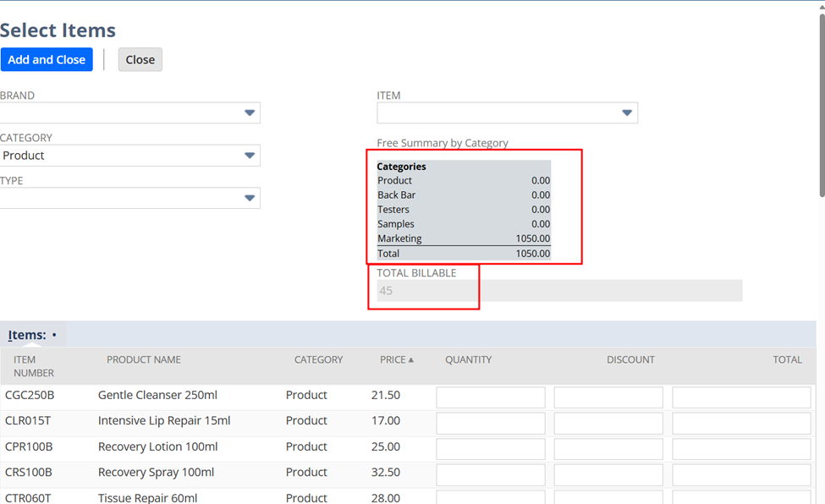The image size is (825, 504).
Task: Click the discount field for Recovery Spray 100ml
Action: pos(608,474)
